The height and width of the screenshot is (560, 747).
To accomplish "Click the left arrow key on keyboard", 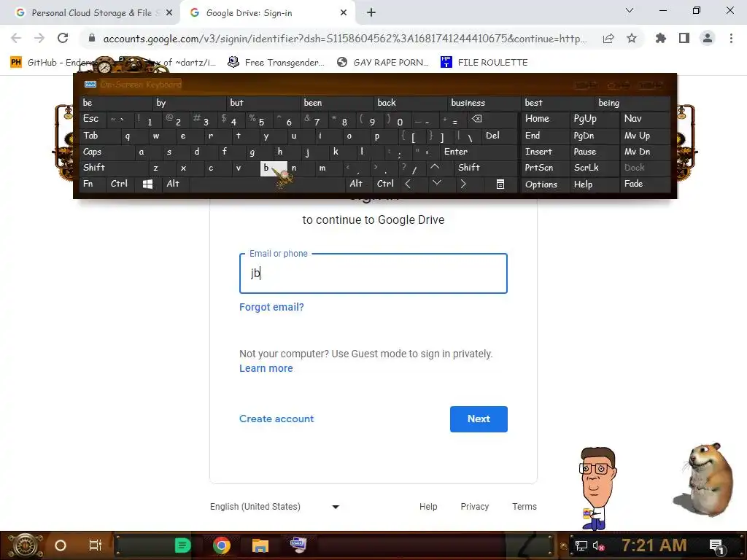I will [408, 184].
